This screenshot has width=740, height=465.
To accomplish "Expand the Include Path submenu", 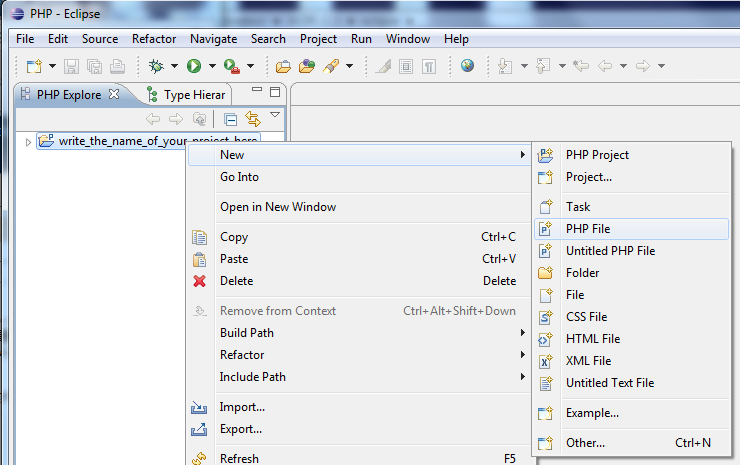I will 359,377.
